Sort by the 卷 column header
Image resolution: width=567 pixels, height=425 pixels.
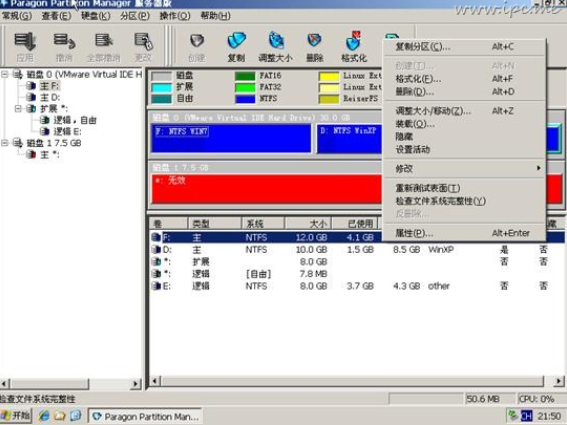(169, 224)
